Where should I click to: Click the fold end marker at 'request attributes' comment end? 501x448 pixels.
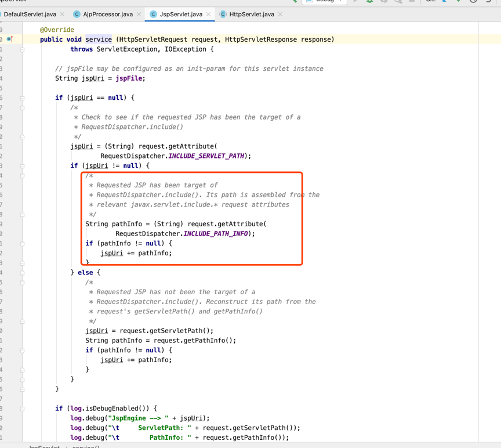pyautogui.click(x=22, y=215)
